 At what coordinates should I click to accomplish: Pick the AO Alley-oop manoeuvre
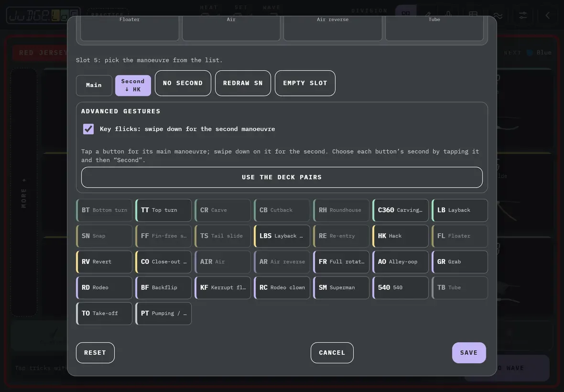401,262
